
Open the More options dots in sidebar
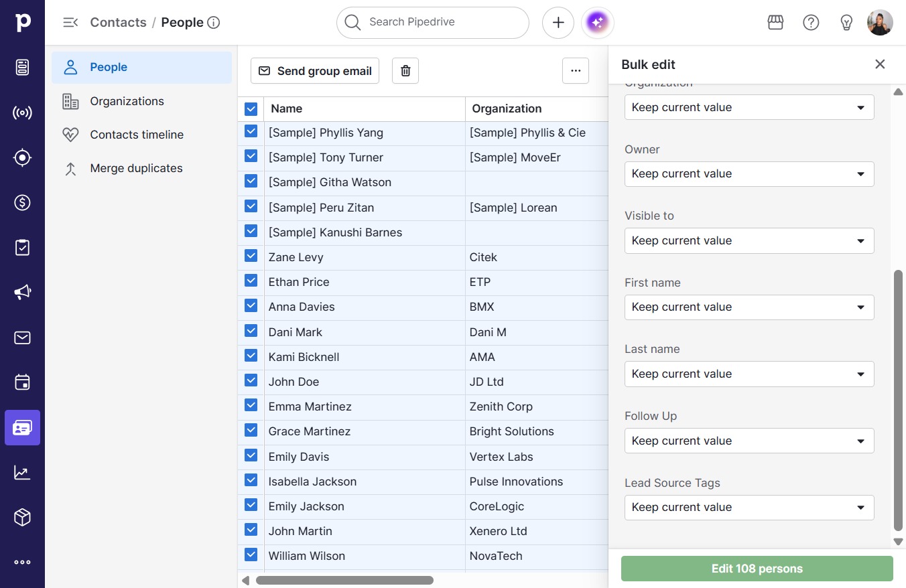click(22, 563)
